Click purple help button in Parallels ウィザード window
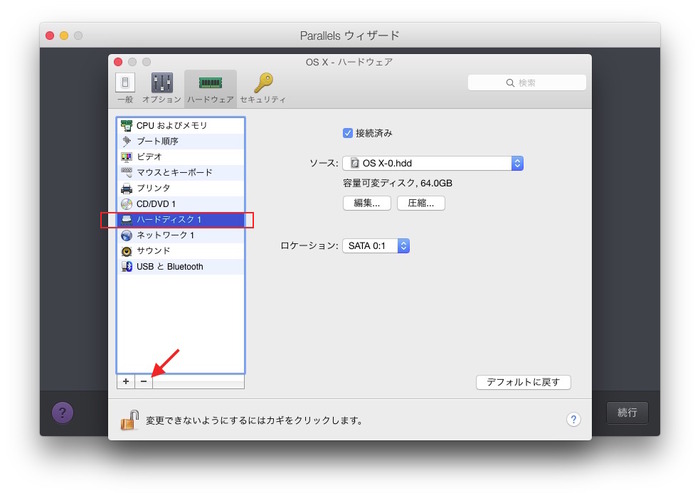 click(x=62, y=412)
